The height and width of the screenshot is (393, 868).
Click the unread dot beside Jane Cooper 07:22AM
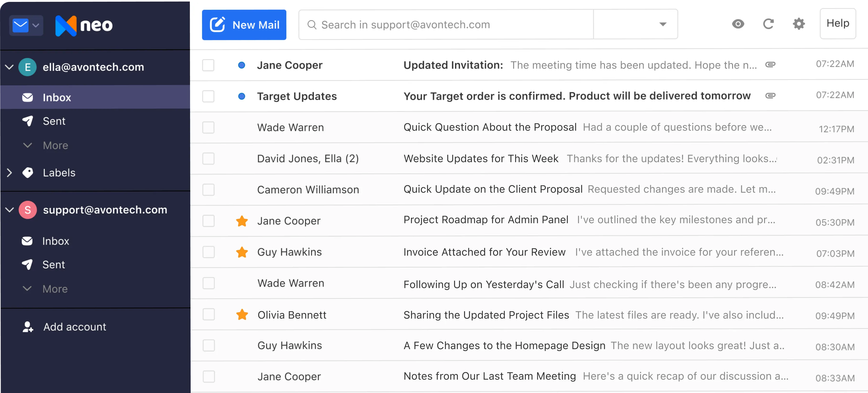(x=242, y=65)
